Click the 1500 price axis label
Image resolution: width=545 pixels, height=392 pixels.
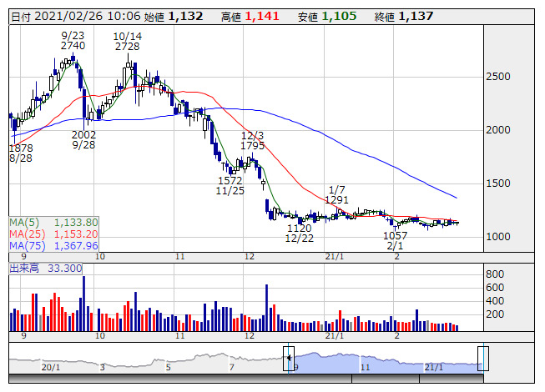498,183
